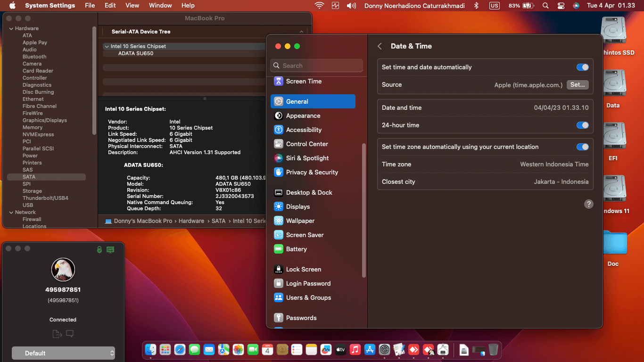This screenshot has height=362, width=644.
Task: Open the Mail app in the Dock
Action: tap(209, 349)
